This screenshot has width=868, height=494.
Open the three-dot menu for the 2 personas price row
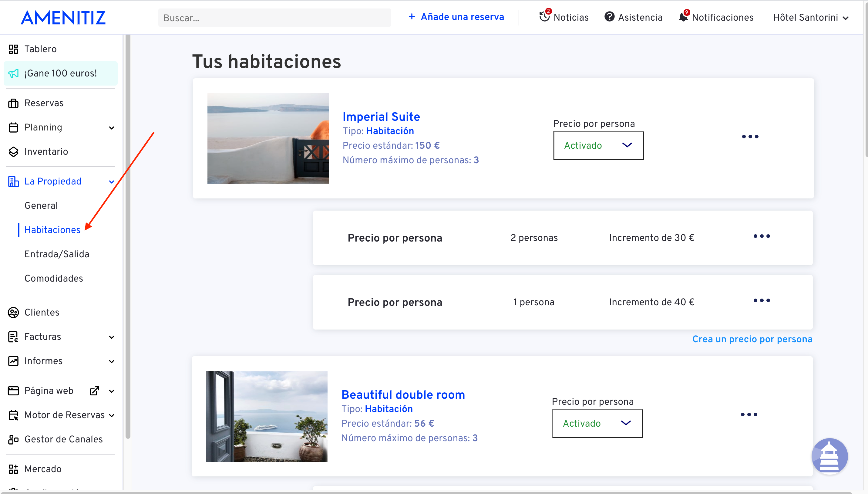[762, 236]
